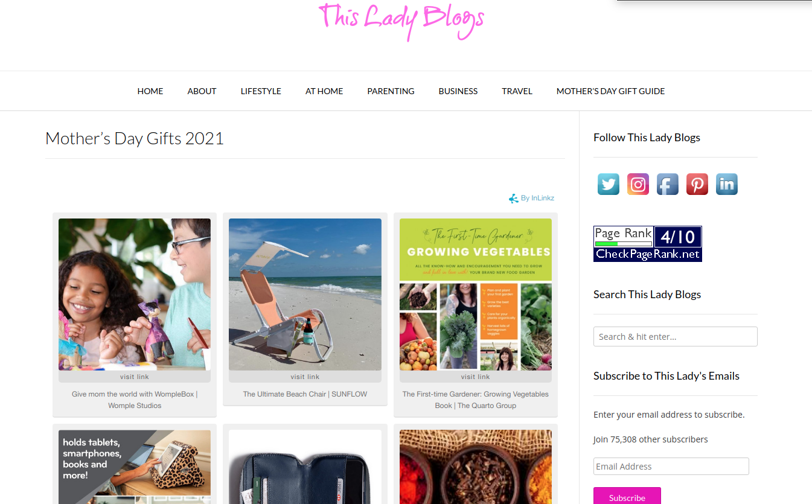Focus the Search & hit enter field
812x504 pixels.
(675, 337)
